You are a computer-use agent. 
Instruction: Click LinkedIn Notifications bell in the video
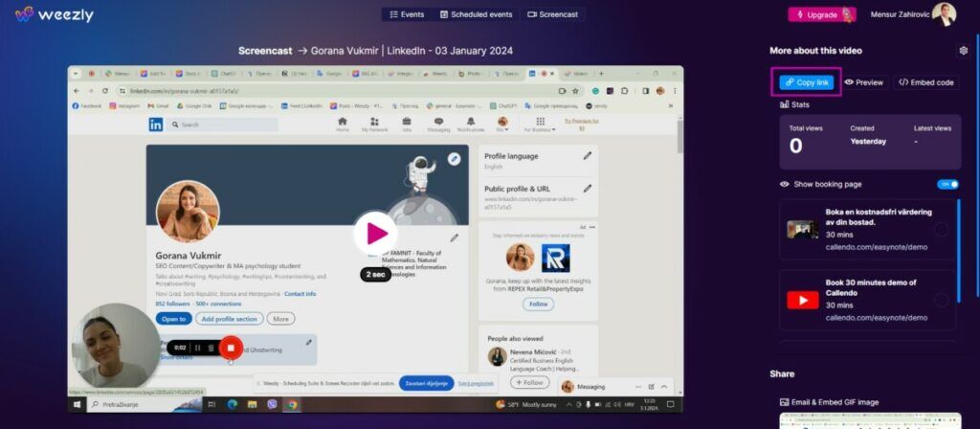pyautogui.click(x=471, y=124)
